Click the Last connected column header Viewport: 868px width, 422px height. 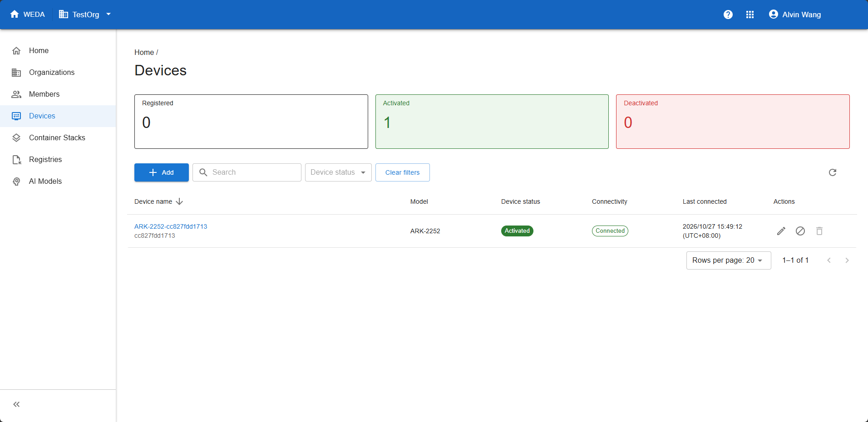point(705,201)
